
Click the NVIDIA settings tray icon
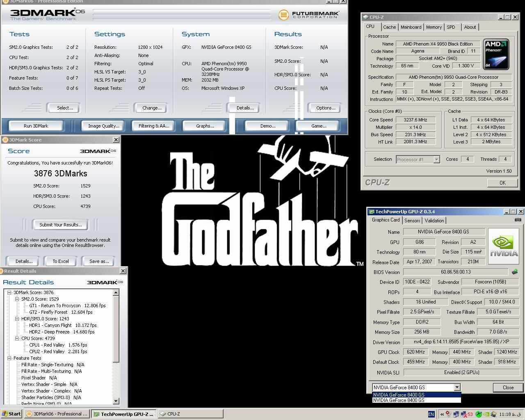click(x=486, y=414)
